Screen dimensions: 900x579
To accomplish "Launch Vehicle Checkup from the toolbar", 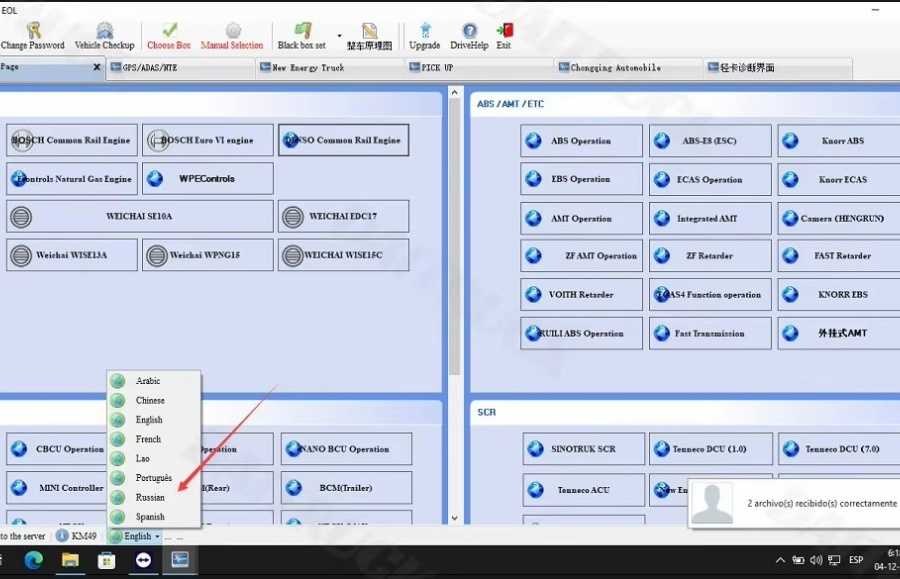I will [104, 36].
